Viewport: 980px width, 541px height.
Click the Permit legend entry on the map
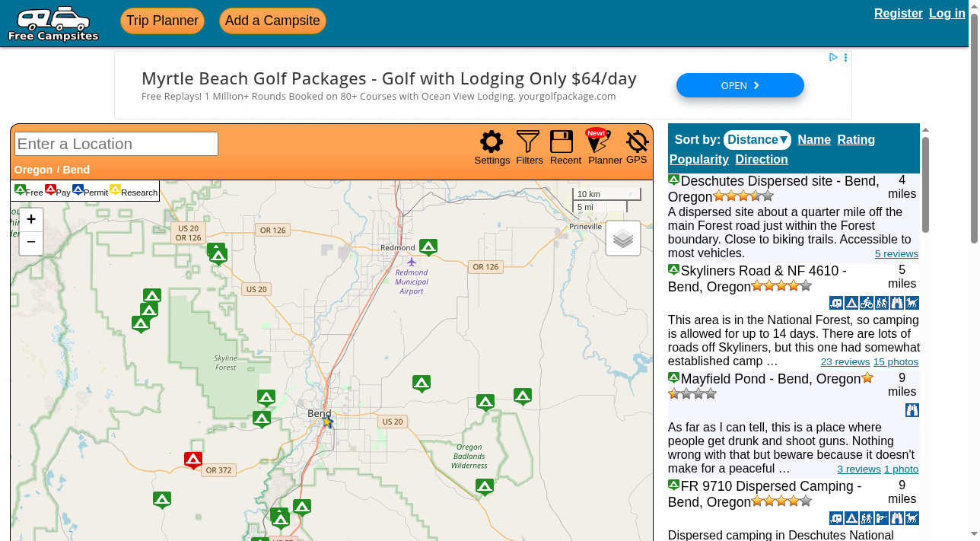point(91,191)
